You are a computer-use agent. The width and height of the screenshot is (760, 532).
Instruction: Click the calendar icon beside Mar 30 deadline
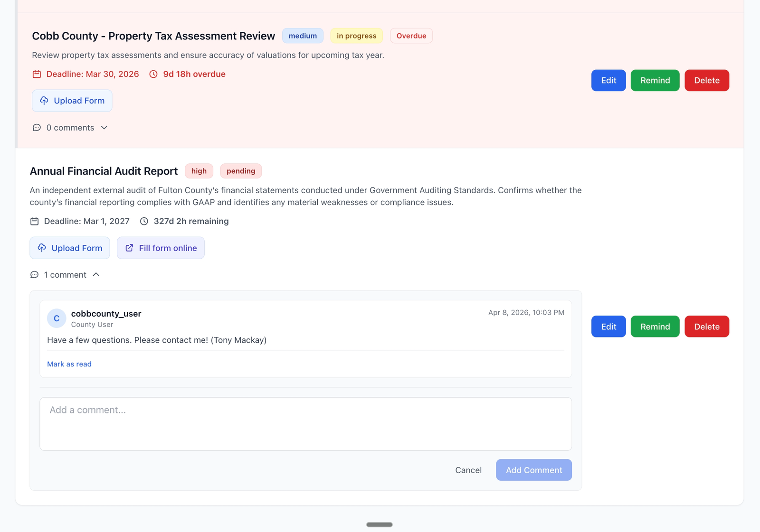36,74
